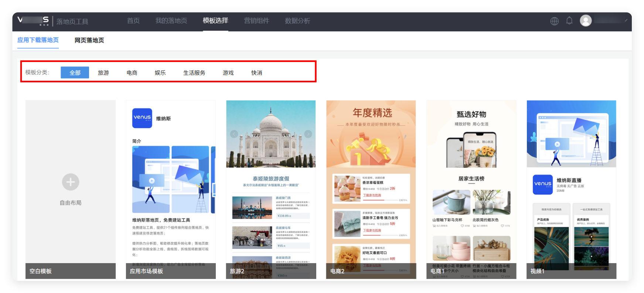Screen dimensions: 644x293
Task: Filter templates by 电商
Action: click(x=132, y=73)
